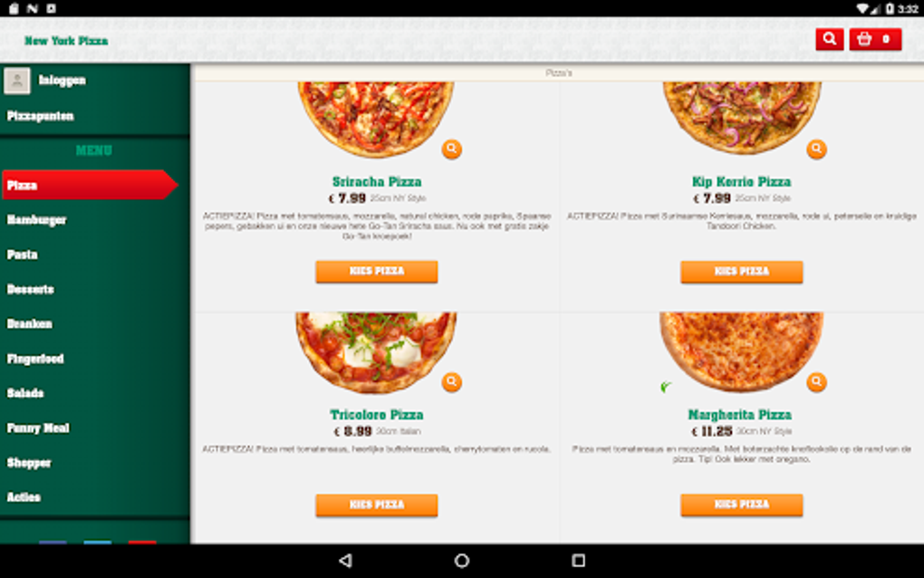The height and width of the screenshot is (578, 924).
Task: Zoom the Sriracha Pizza image magnifier
Action: 451,149
